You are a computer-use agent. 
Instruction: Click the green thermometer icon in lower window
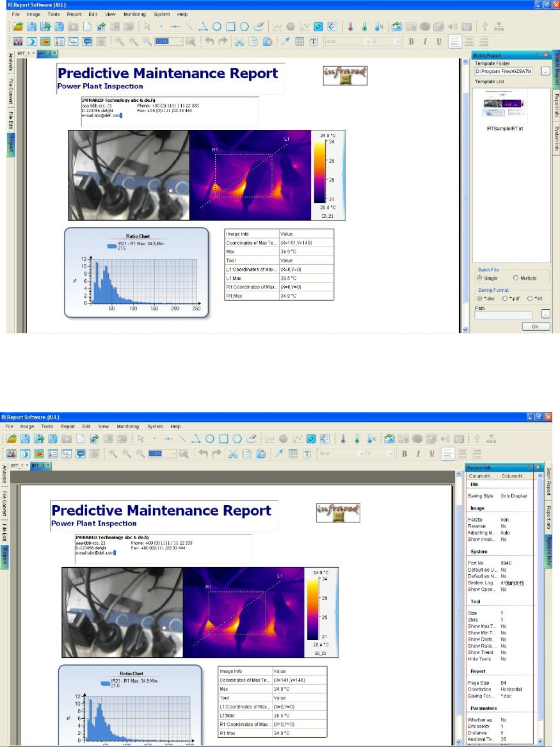pos(357,438)
